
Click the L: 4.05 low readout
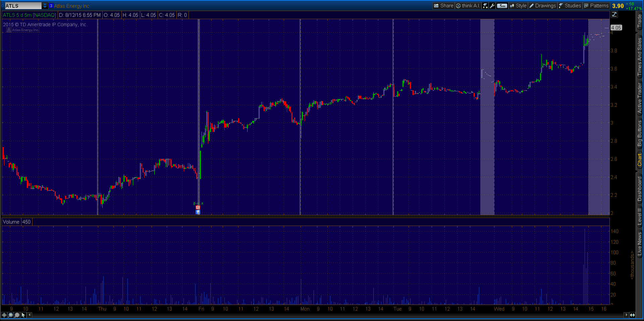[148, 15]
